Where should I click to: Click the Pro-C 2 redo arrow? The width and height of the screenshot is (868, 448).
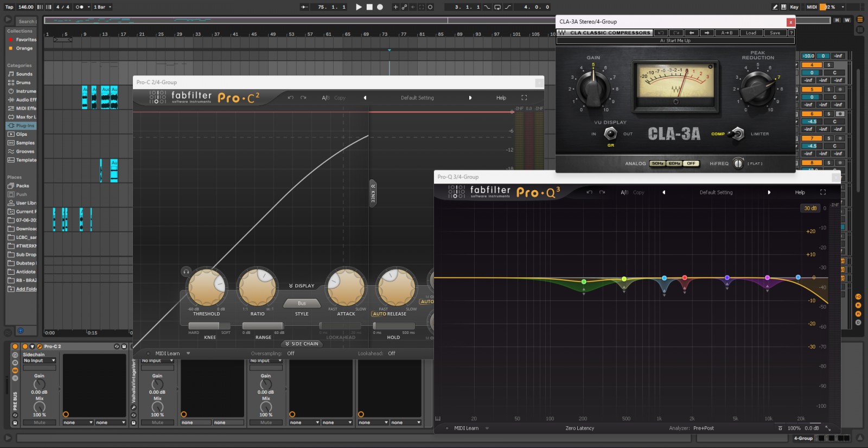pos(303,98)
